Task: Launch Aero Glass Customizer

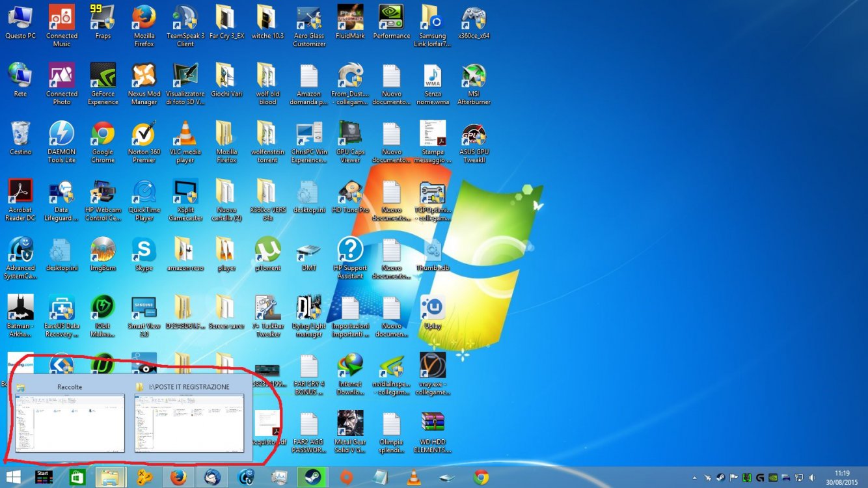Action: (309, 26)
